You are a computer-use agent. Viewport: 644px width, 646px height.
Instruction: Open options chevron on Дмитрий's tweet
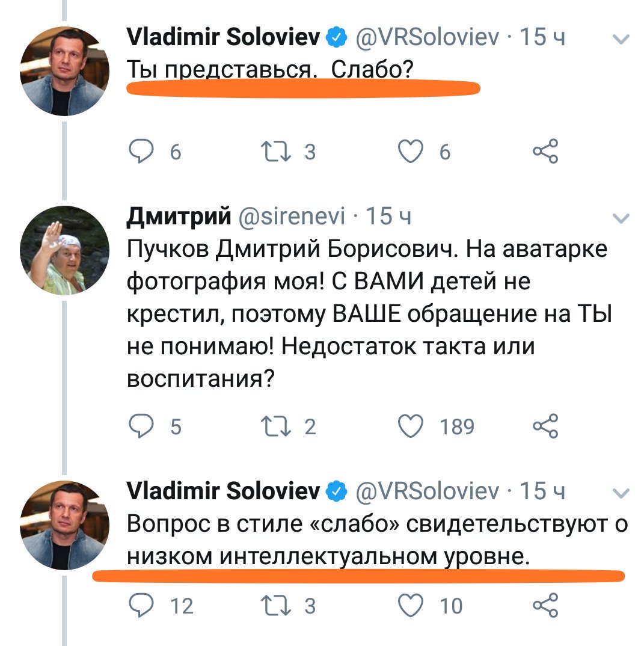[x=620, y=217]
